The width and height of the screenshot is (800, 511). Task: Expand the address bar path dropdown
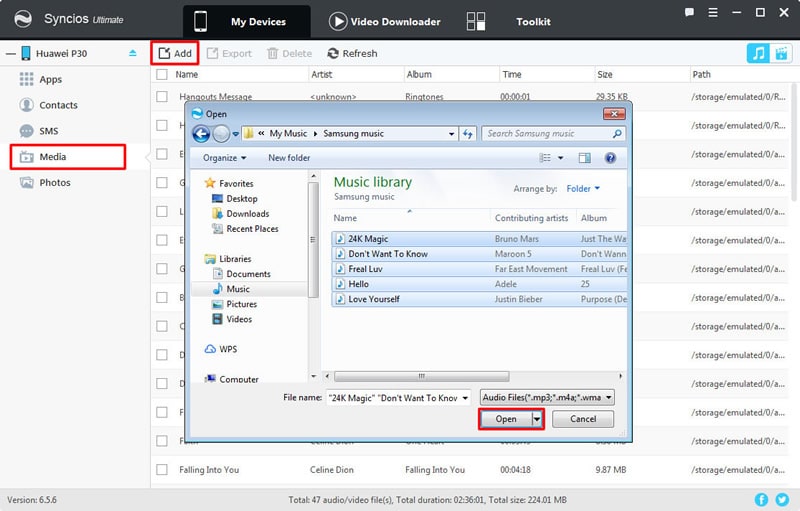[451, 134]
